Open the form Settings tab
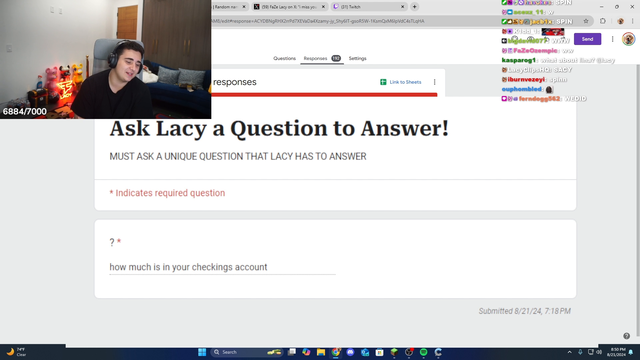 coord(358,58)
